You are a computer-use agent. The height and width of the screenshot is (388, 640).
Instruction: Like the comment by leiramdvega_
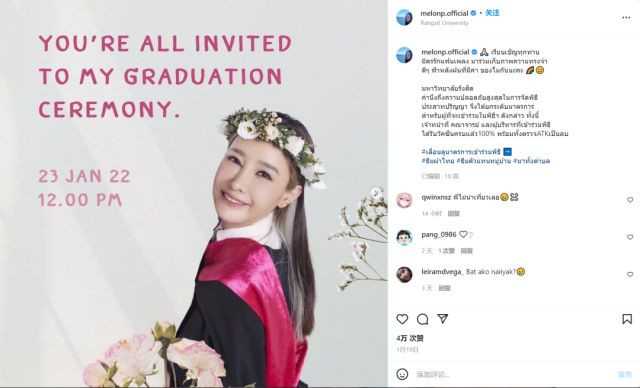point(630,275)
